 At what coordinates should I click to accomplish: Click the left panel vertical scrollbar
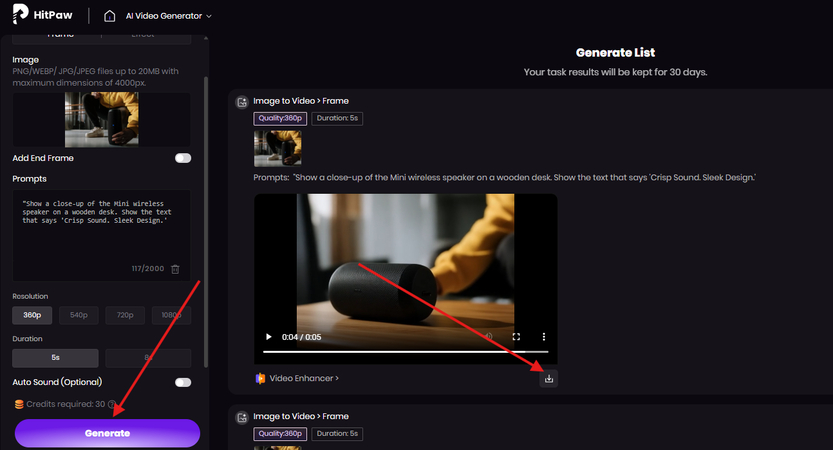pos(206,222)
